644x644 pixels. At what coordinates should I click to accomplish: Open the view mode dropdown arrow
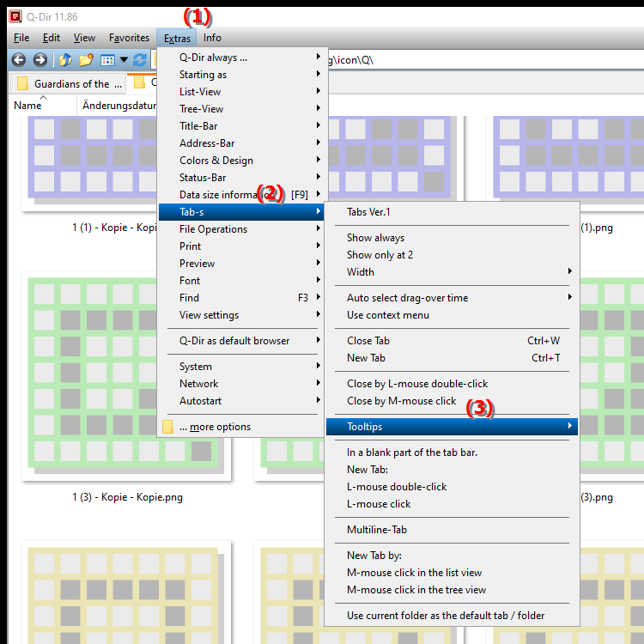click(x=124, y=60)
